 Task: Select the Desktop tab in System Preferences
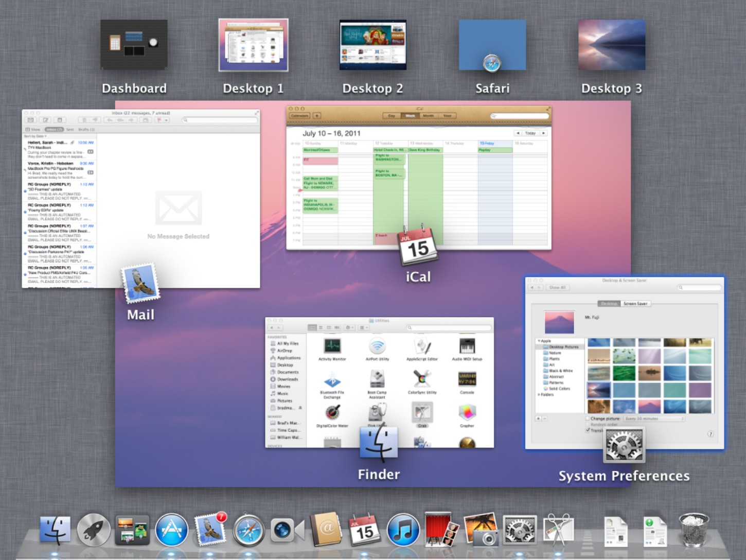tap(609, 304)
